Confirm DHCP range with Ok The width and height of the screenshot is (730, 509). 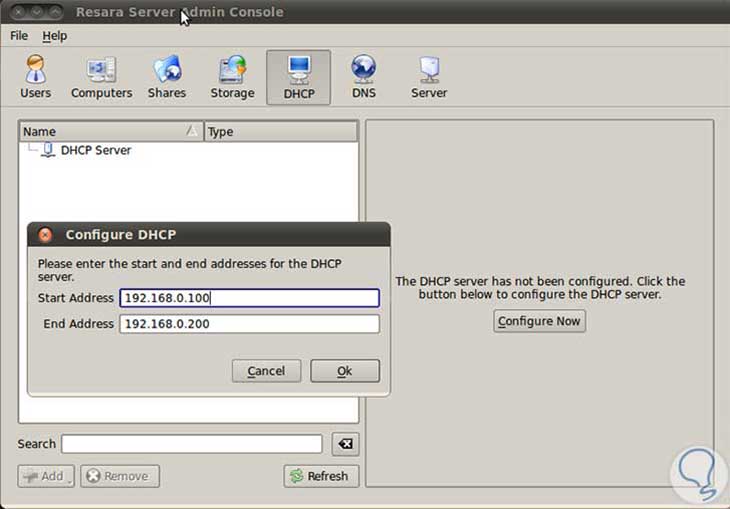click(345, 371)
